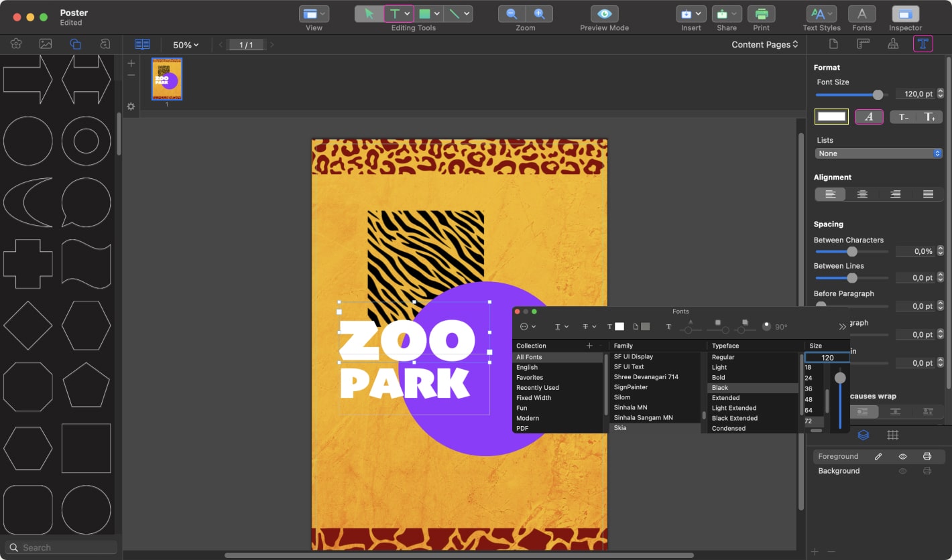Click T+ to increase font size
This screenshot has width=952, height=560.
click(930, 117)
